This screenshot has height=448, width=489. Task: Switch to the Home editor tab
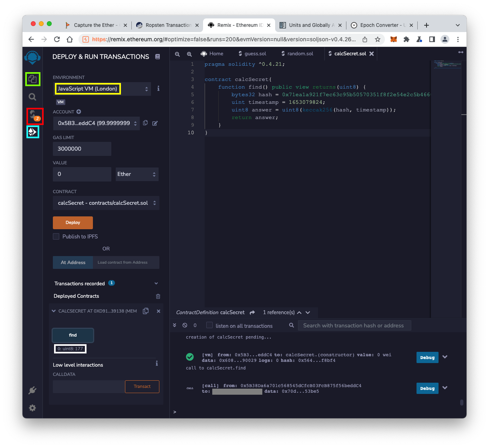(x=212, y=54)
